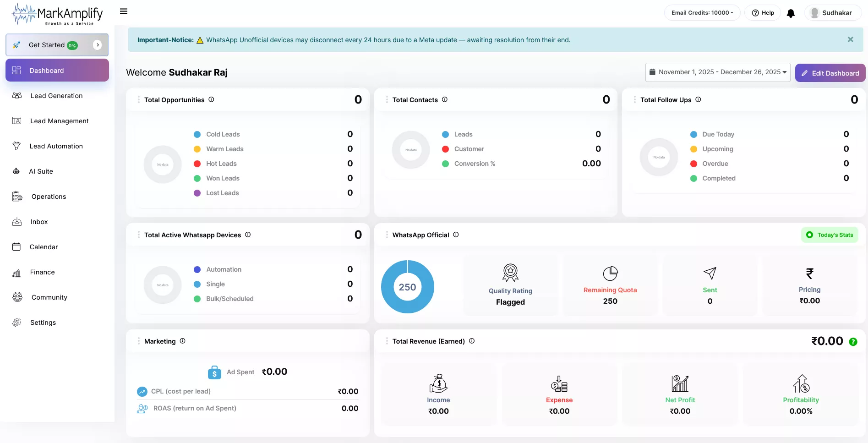Click the notification bell icon
The height and width of the screenshot is (443, 868).
click(791, 13)
